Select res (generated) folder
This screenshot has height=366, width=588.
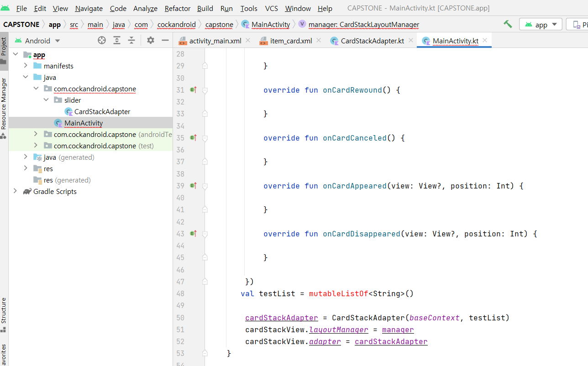point(62,180)
